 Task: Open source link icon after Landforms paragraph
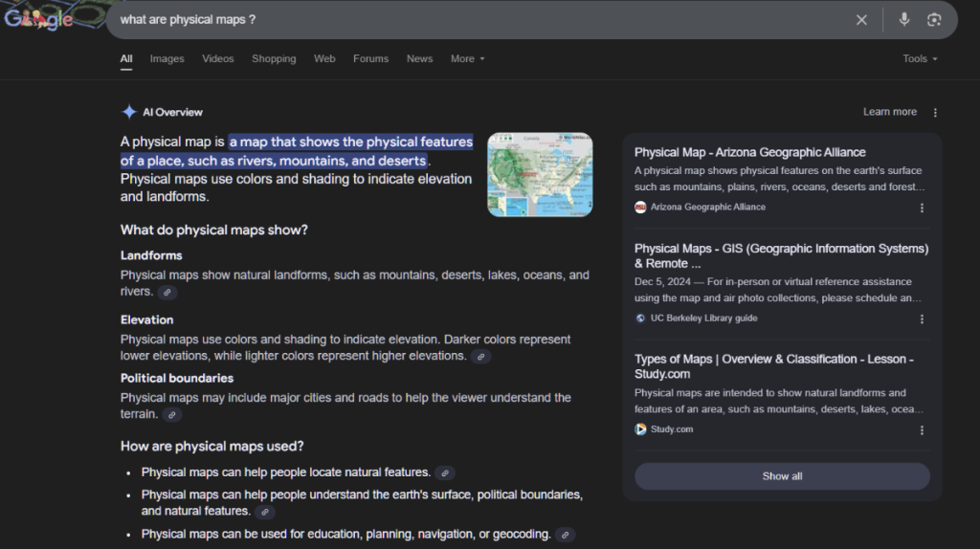pos(167,293)
